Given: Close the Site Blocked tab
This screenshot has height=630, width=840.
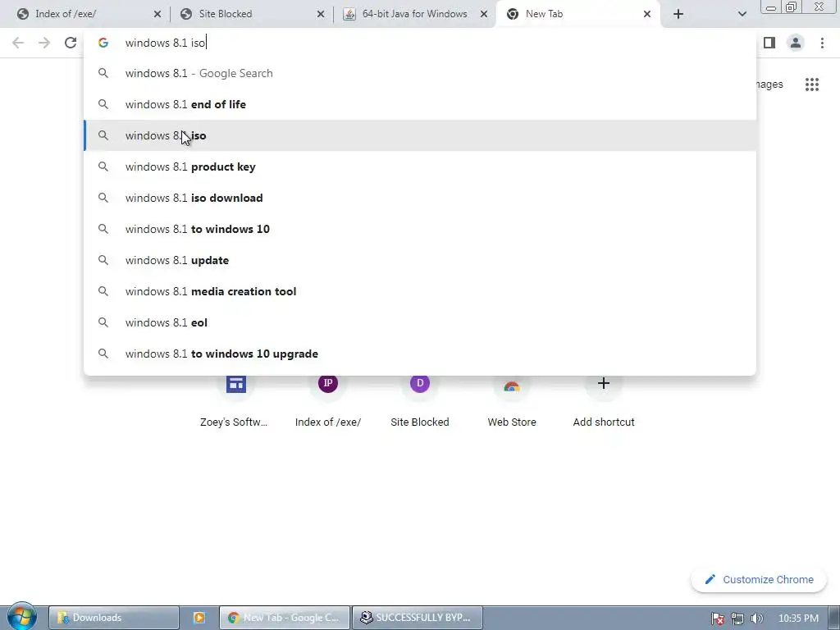Looking at the screenshot, I should coord(321,14).
